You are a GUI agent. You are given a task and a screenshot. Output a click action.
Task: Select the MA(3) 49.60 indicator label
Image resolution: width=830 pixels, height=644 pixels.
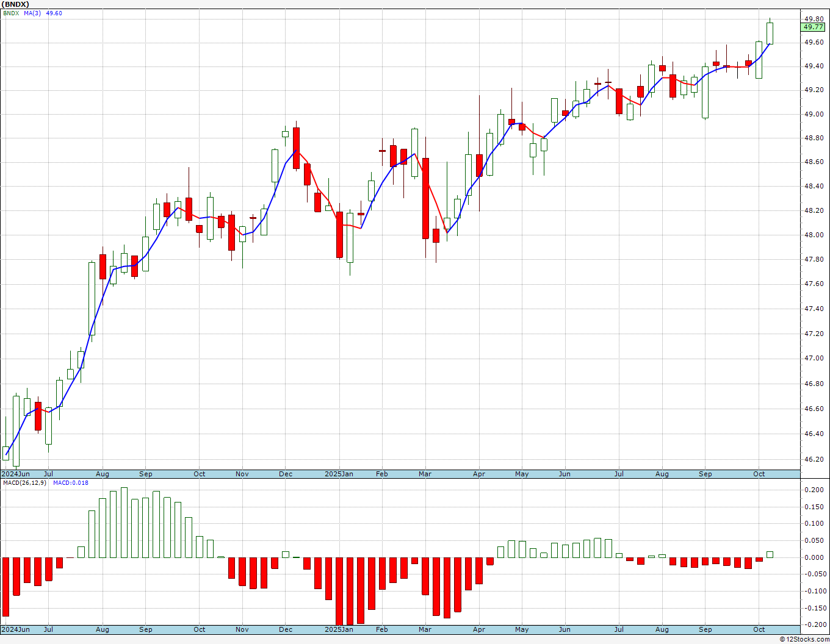point(43,13)
